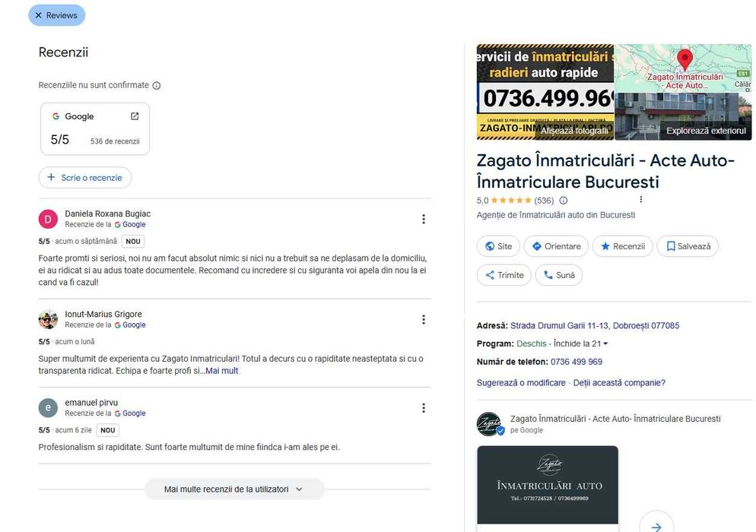Click Daniela Roxana Bugiac avatar
Image resolution: width=756 pixels, height=532 pixels.
pos(48,219)
